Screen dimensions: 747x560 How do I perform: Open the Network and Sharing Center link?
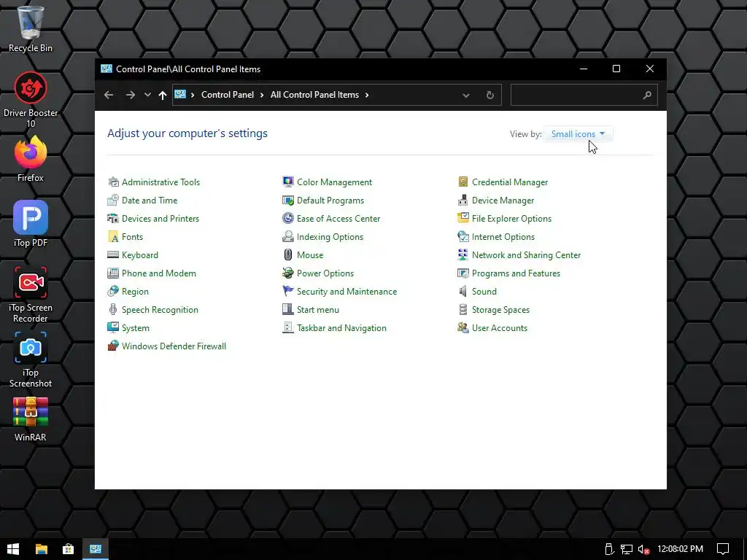[527, 254]
